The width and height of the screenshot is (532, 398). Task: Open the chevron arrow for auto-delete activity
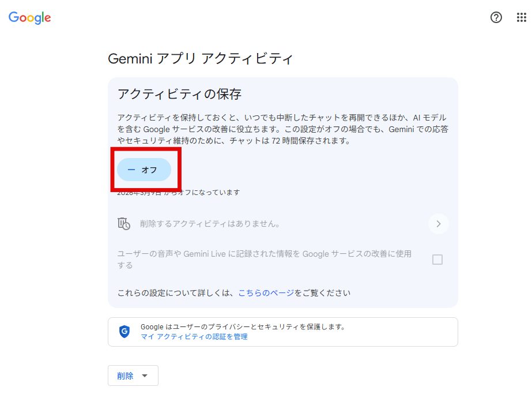click(x=439, y=224)
